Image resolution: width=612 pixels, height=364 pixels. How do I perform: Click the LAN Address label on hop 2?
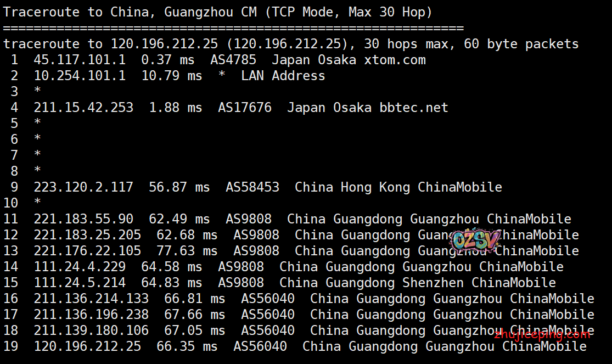click(283, 76)
